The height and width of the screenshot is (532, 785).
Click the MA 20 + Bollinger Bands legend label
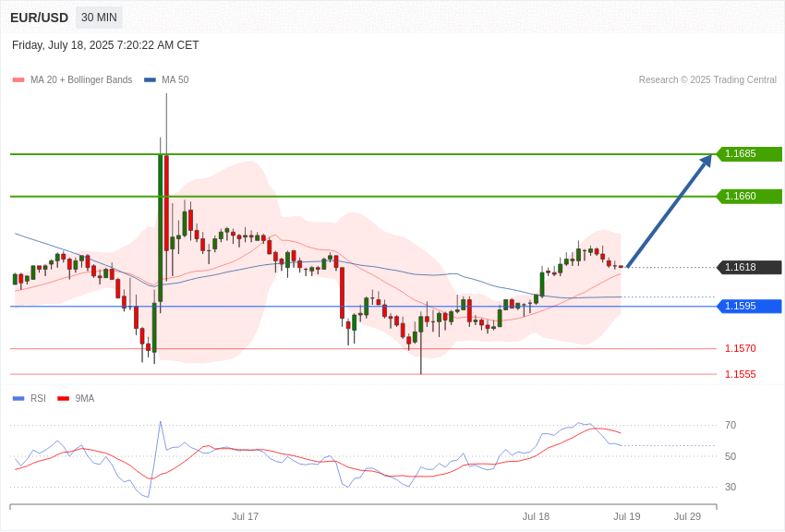[81, 79]
